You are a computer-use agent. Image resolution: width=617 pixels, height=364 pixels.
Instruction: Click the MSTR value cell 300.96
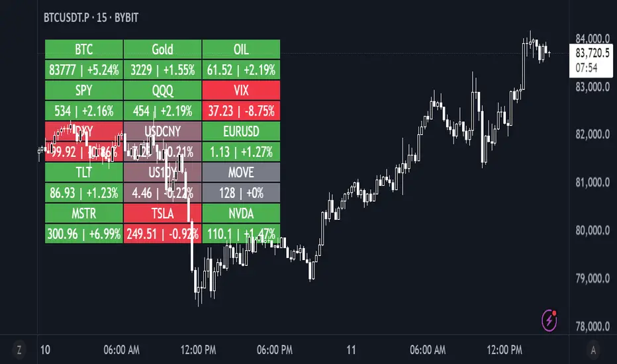84,234
